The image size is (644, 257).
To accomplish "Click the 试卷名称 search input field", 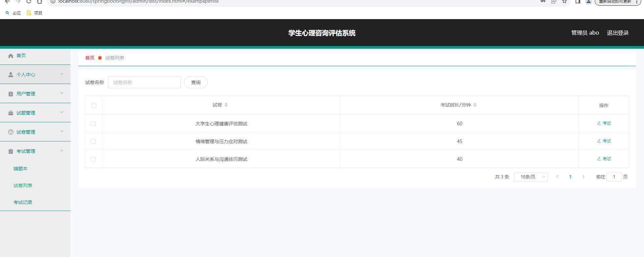I will pos(144,82).
